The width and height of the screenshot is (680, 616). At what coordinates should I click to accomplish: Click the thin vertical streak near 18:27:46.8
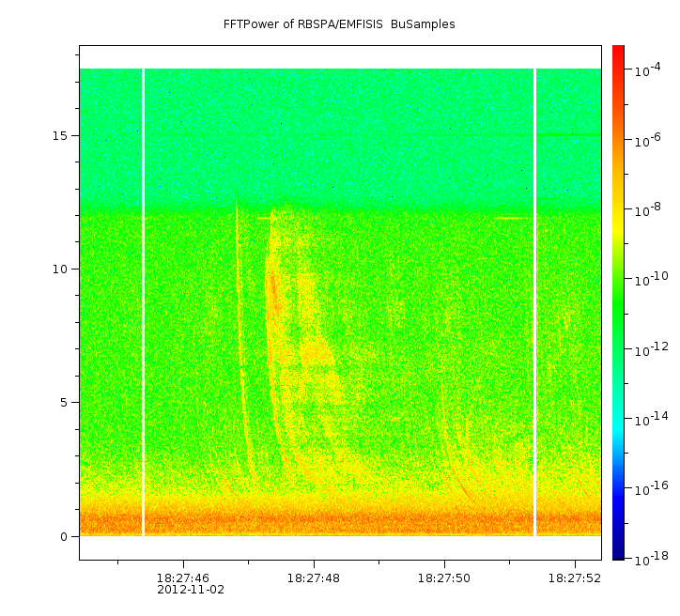pos(239,303)
